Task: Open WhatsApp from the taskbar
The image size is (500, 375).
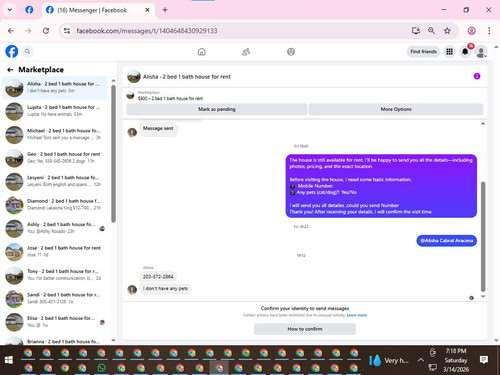Action: click(x=102, y=368)
